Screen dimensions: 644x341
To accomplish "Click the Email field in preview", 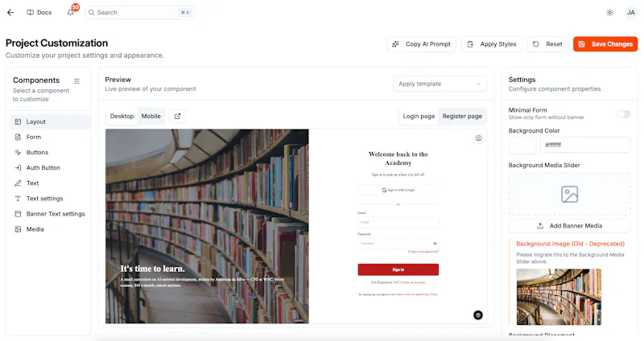I will click(398, 223).
